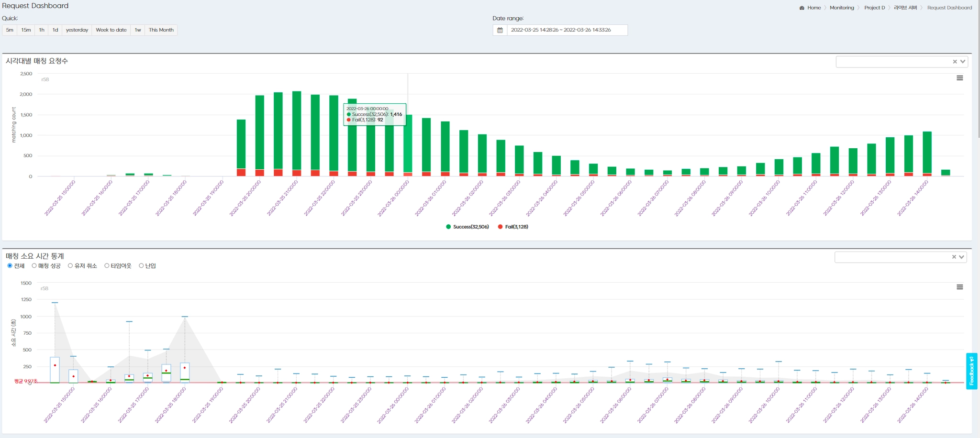
Task: Select the 타임아웃 radio button
Action: [107, 266]
